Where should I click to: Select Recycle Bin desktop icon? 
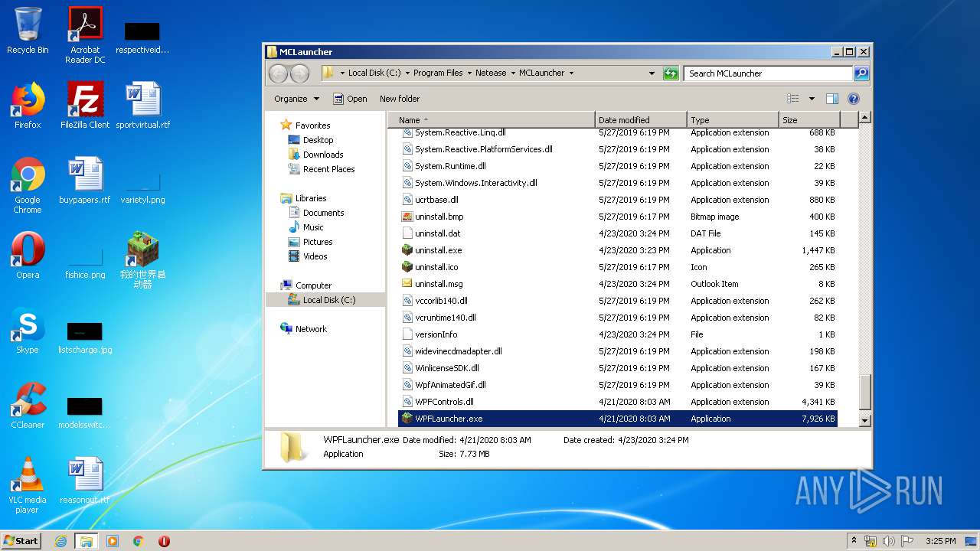[x=28, y=31]
